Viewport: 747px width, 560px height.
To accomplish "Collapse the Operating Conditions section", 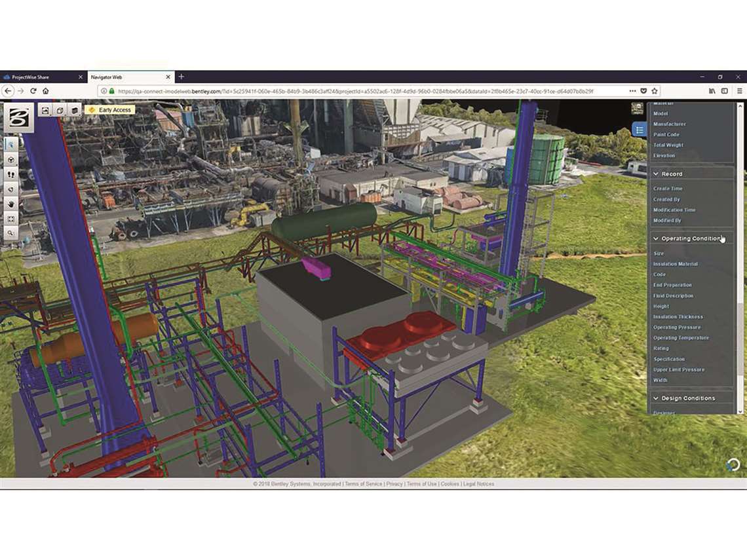I will pos(656,239).
